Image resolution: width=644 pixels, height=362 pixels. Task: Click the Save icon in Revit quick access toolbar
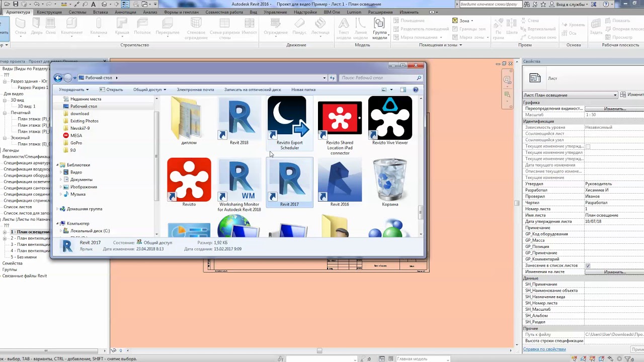(16, 4)
